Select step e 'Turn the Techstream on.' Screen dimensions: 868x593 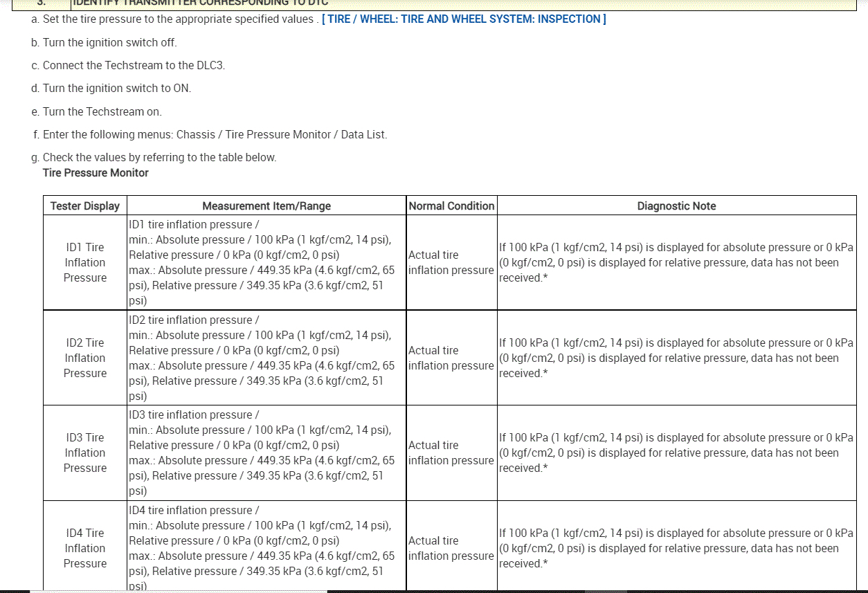pyautogui.click(x=96, y=111)
